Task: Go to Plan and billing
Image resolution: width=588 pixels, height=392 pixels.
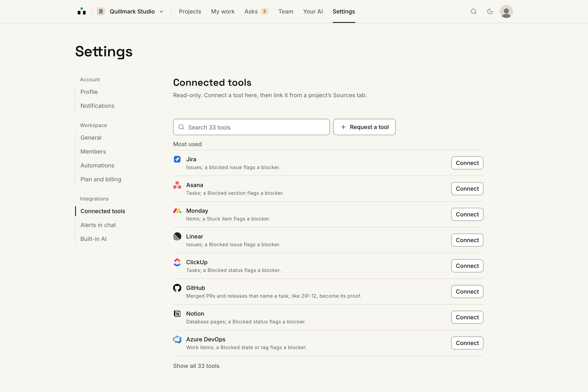Action: pos(101,179)
